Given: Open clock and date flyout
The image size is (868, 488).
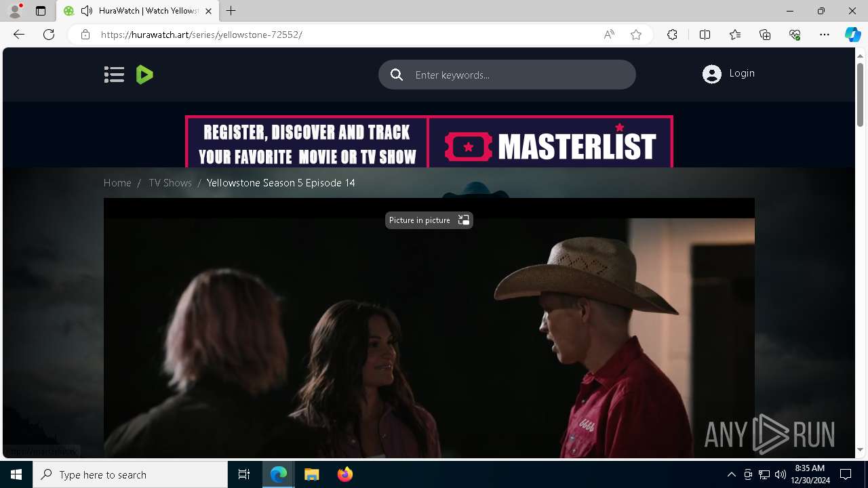Looking at the screenshot, I should (x=810, y=474).
